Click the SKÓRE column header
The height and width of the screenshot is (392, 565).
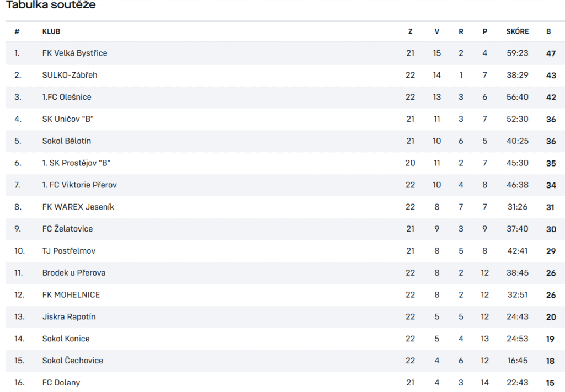coord(518,31)
